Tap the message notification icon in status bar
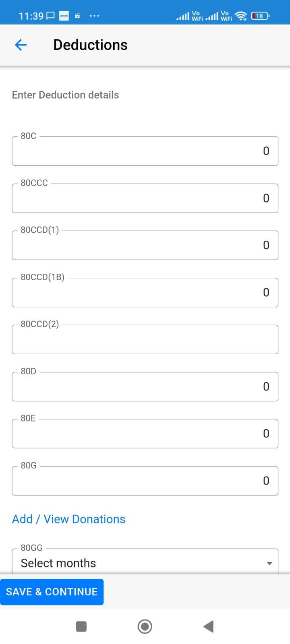 pyautogui.click(x=51, y=16)
